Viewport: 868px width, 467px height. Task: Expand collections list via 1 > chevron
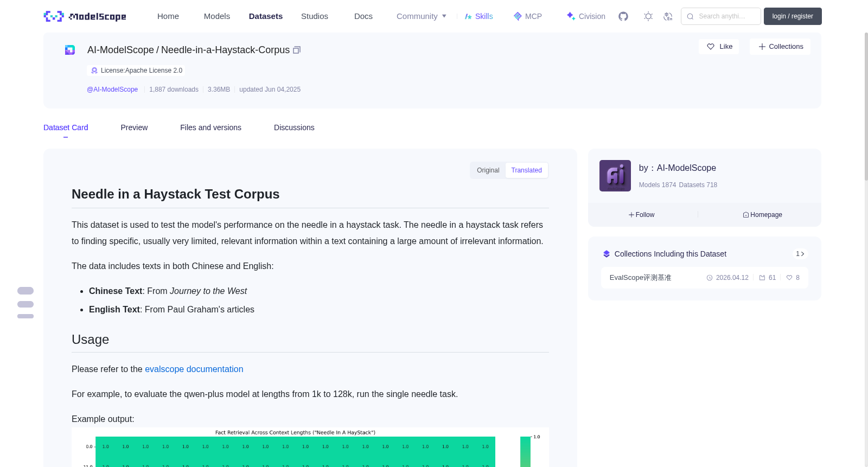(x=800, y=254)
